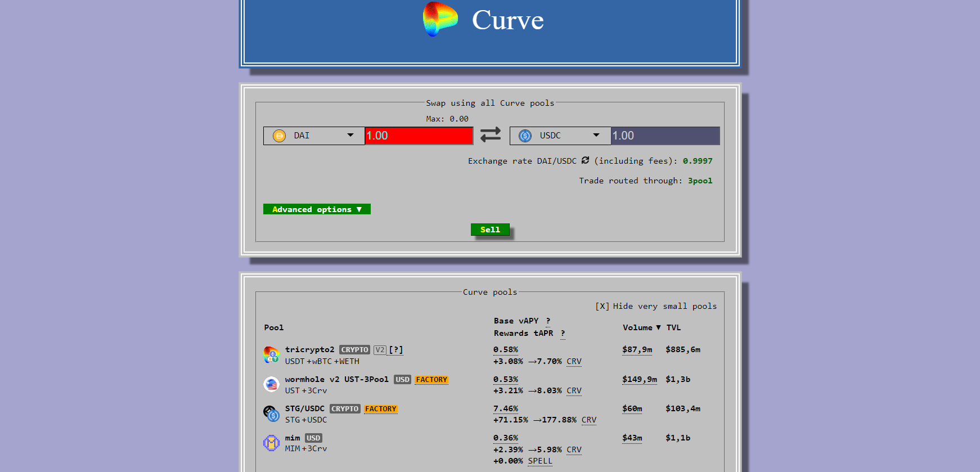Click the tricrypto2 pool icon
This screenshot has width=980, height=472.
click(271, 355)
